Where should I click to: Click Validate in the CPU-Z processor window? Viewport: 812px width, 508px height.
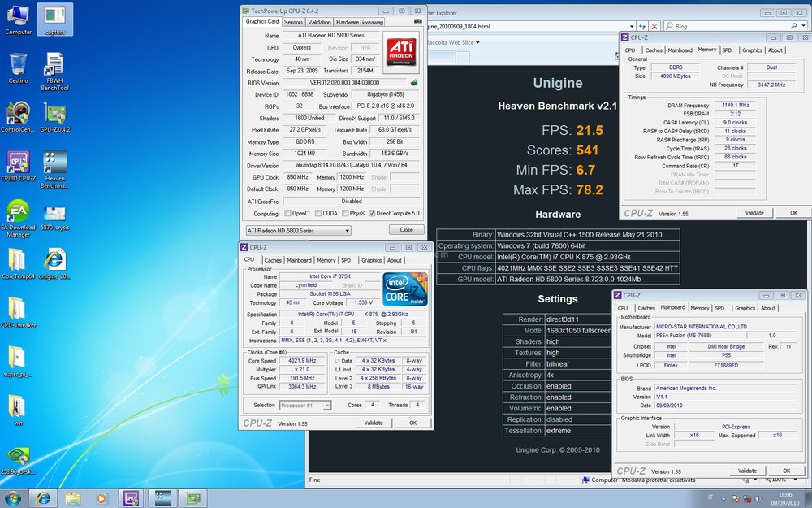pos(374,423)
